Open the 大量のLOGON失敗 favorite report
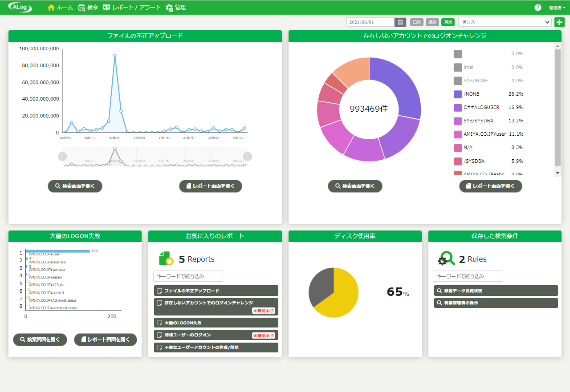570x392 pixels. tap(216, 323)
